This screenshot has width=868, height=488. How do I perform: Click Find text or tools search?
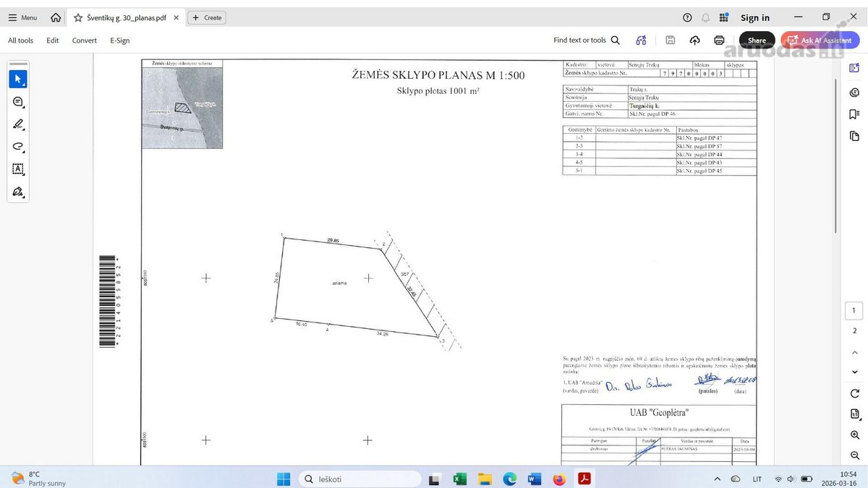pyautogui.click(x=587, y=40)
